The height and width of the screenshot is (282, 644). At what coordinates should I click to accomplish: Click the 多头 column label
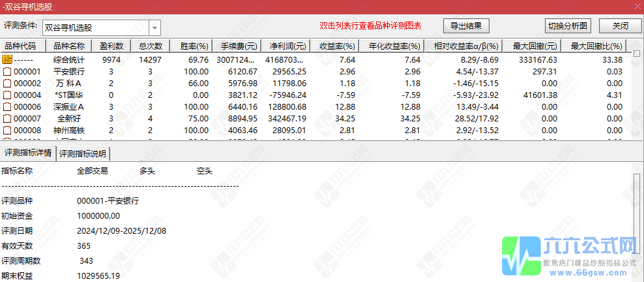[147, 170]
